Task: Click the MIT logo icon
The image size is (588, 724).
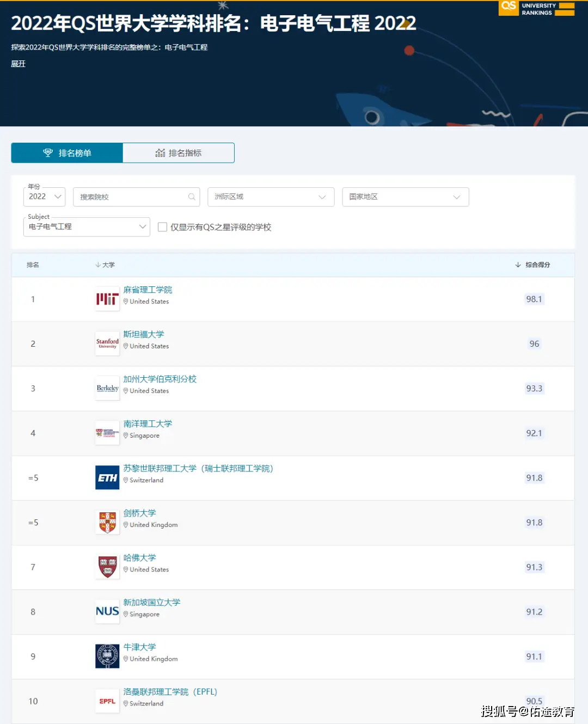Action: click(x=107, y=299)
